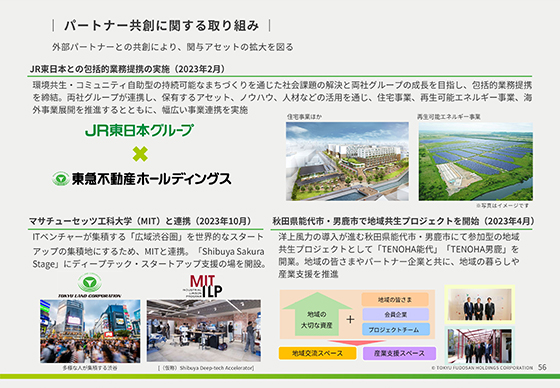
Task: Select the lower photo with the red frame structure
Action: (x=480, y=346)
